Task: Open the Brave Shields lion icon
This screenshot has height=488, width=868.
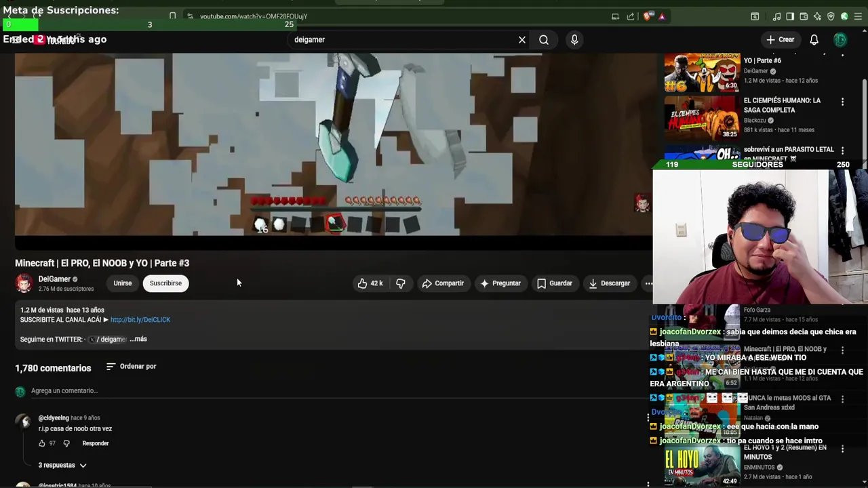Action: [648, 16]
